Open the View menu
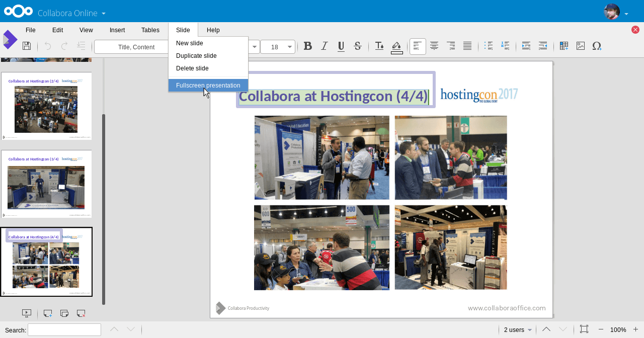The image size is (644, 338). coord(86,30)
